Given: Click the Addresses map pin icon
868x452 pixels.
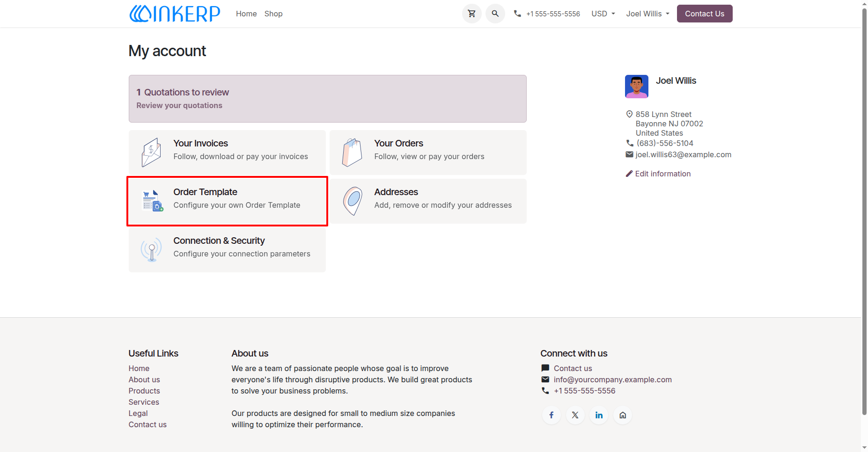Looking at the screenshot, I should [353, 201].
